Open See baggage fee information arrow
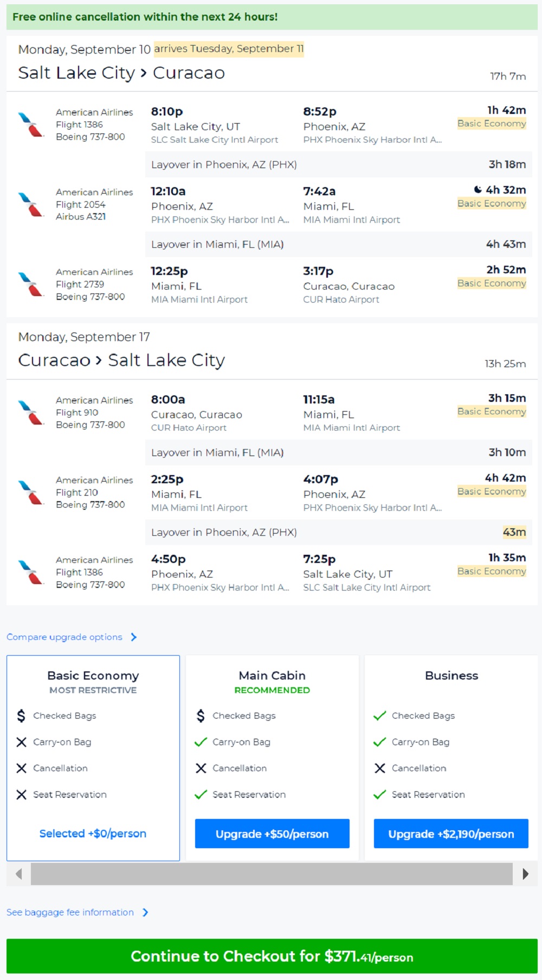Screen dimensions: 542x980 coord(145,913)
